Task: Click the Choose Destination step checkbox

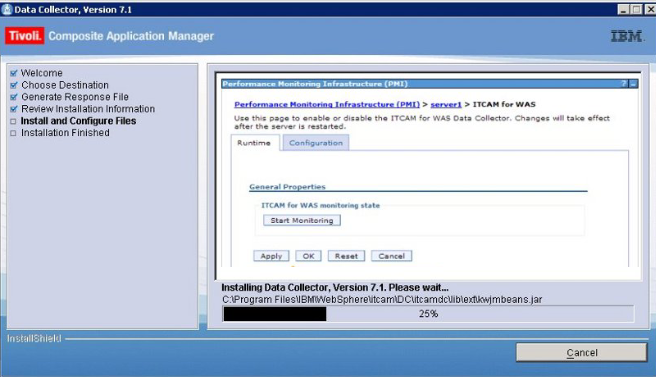Action: tap(13, 85)
